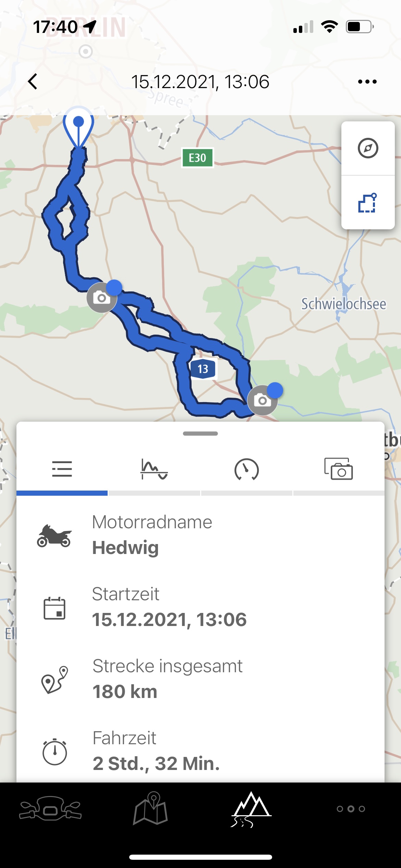The height and width of the screenshot is (868, 401).
Task: Open the upper camera photo marker on route
Action: tap(102, 297)
